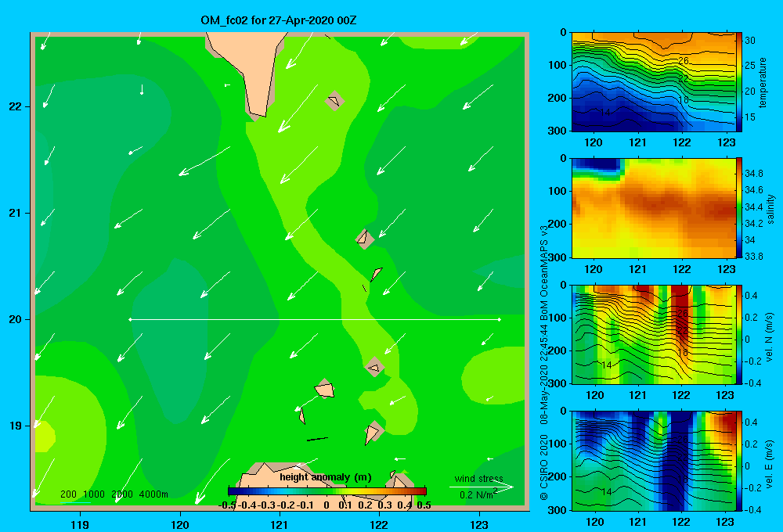Click the CSIRO BoM OceanMAPS v3 credit text
Screen dimensions: 783x532
(x=544, y=363)
